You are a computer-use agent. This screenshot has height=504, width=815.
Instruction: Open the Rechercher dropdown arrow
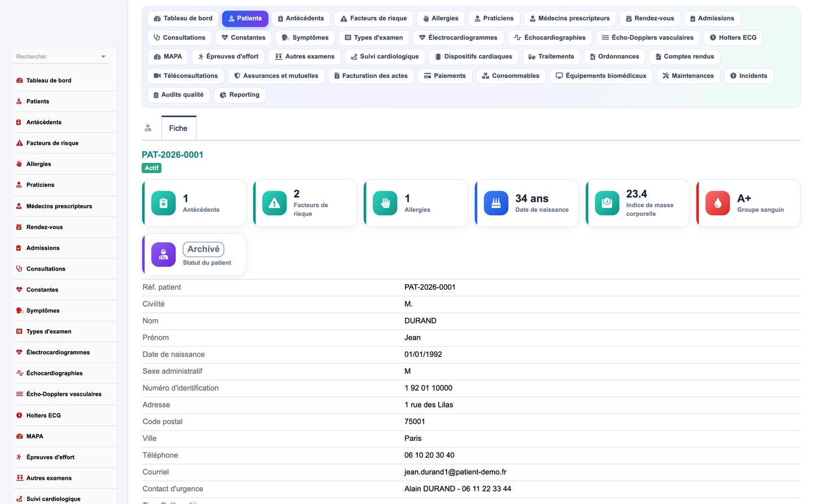coord(103,57)
